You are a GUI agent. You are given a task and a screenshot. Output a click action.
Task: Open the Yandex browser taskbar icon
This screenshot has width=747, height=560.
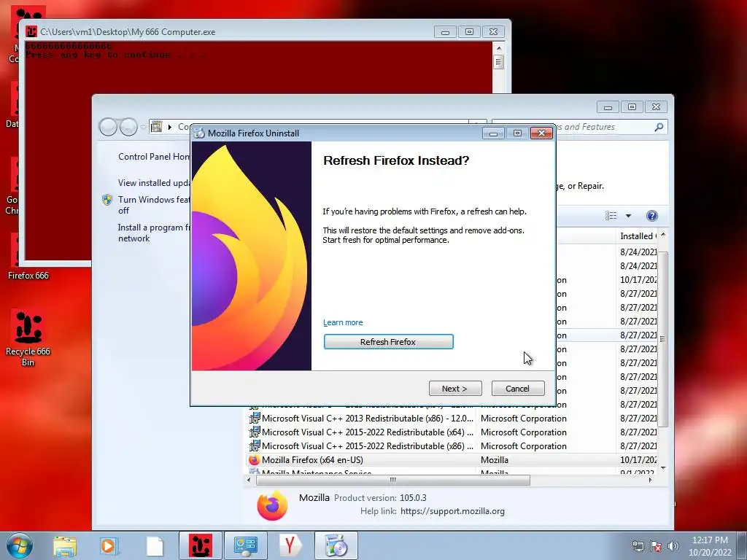290,545
